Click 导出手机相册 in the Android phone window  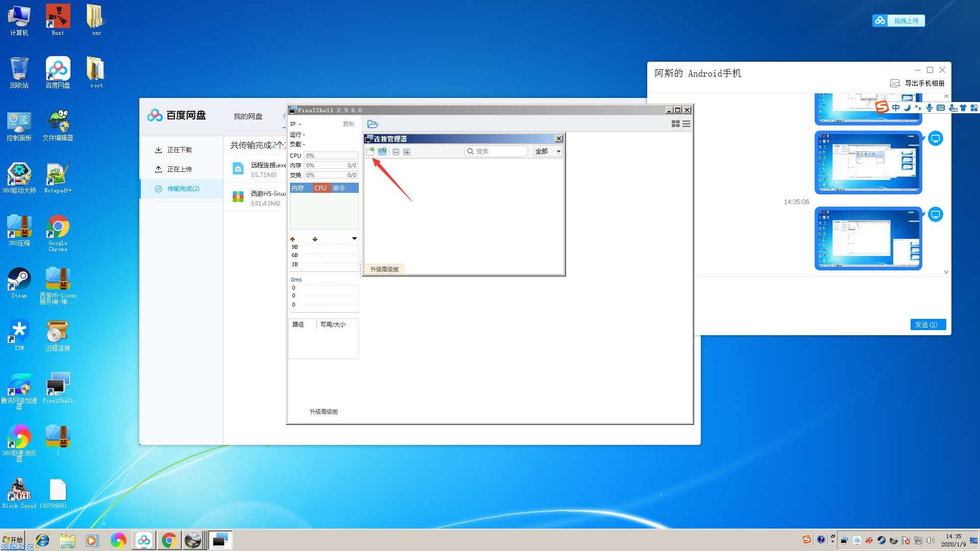(918, 83)
